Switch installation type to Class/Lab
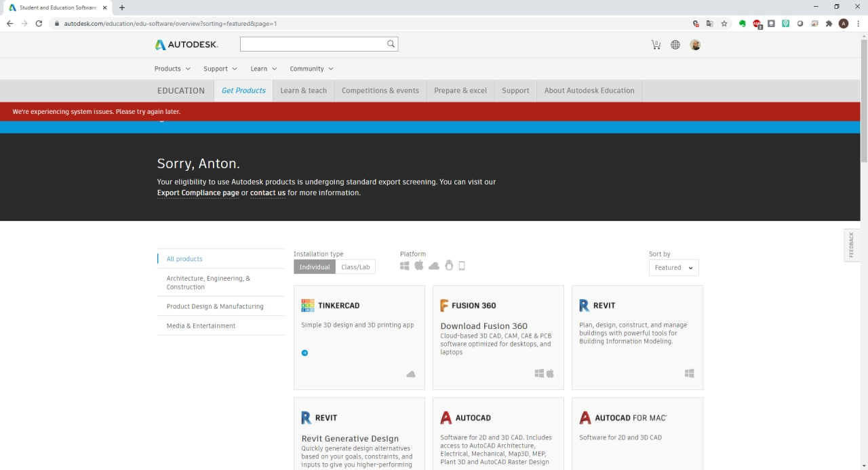 (x=355, y=267)
